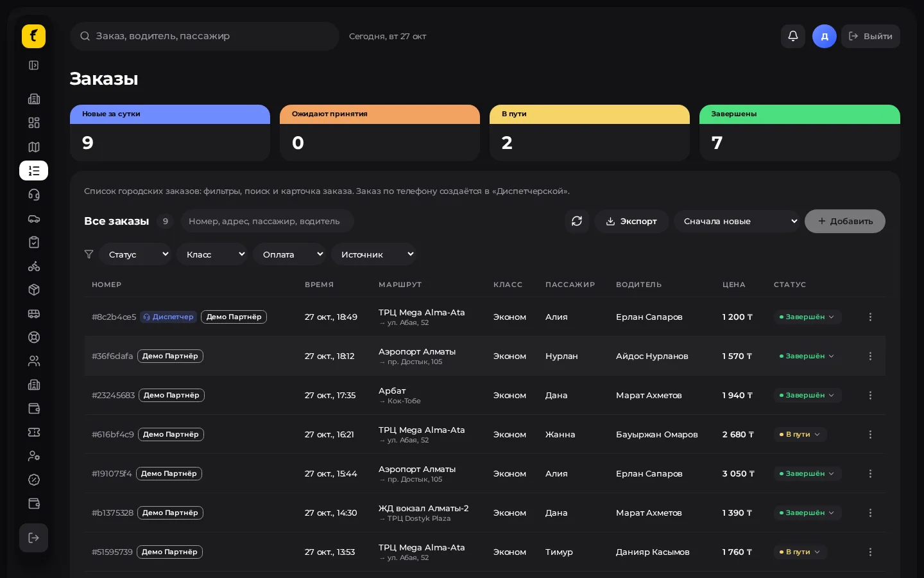Open the ticket icon in the sidebar
Viewport: 924px width, 578px height.
click(34, 432)
